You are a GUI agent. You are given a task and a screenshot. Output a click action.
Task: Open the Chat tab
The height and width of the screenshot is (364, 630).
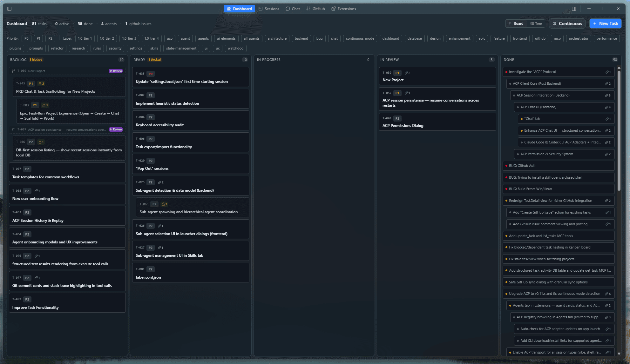[x=293, y=9]
